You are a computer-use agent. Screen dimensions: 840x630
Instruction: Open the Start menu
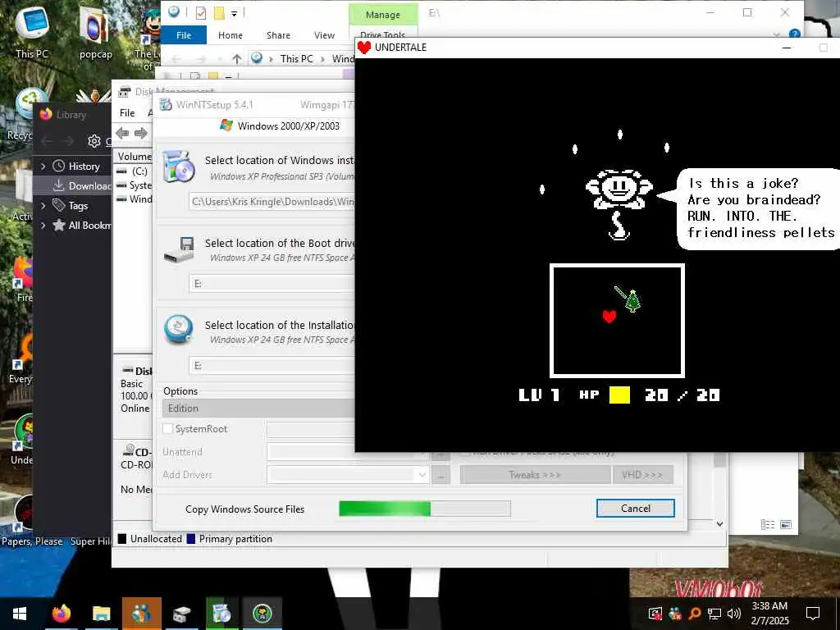pyautogui.click(x=20, y=614)
